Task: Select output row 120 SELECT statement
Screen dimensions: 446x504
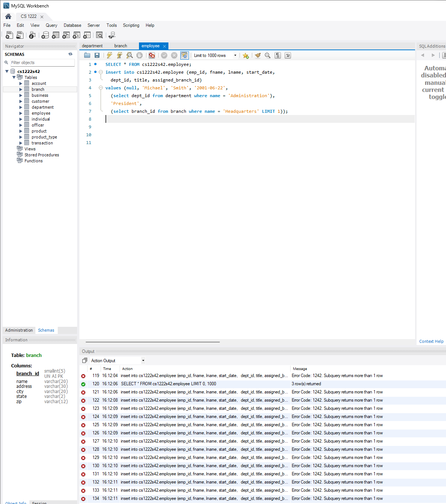Action: (x=263, y=384)
